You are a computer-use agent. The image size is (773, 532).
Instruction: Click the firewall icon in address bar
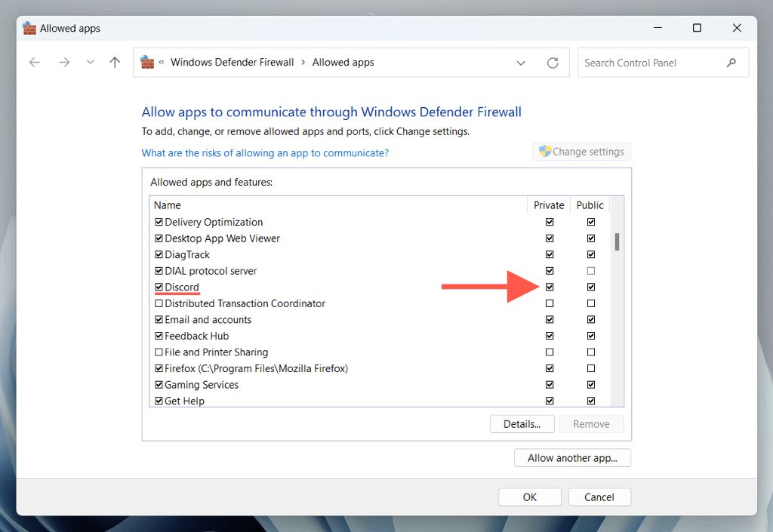tap(147, 63)
